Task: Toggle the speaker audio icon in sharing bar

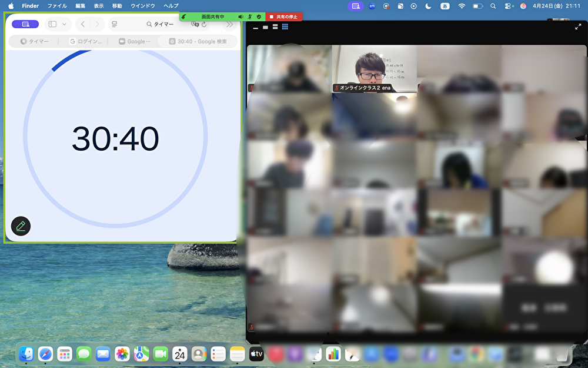Action: [240, 16]
